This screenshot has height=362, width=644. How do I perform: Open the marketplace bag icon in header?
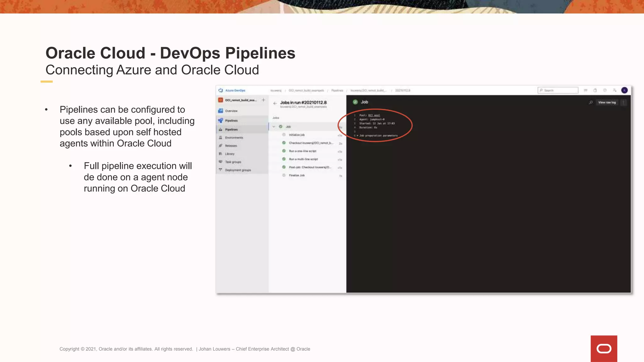click(x=595, y=90)
